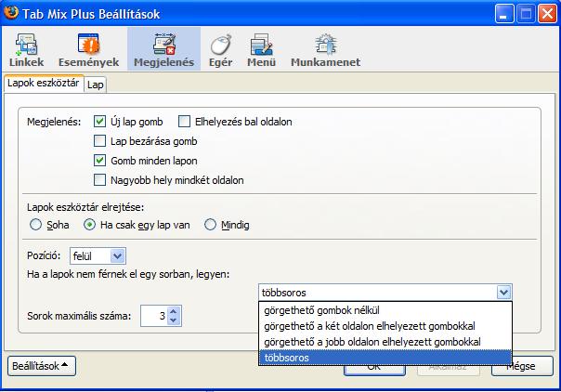Select the Soha radio button
The height and width of the screenshot is (392, 561).
point(35,225)
